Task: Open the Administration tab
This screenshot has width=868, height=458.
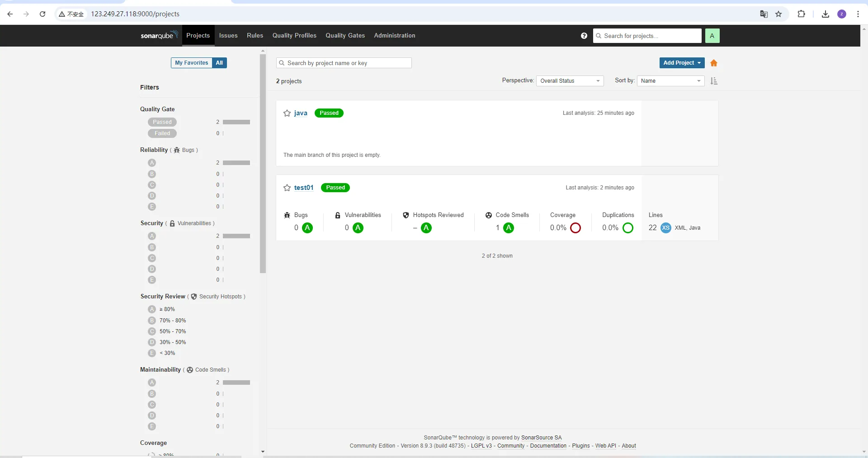Action: click(x=395, y=36)
